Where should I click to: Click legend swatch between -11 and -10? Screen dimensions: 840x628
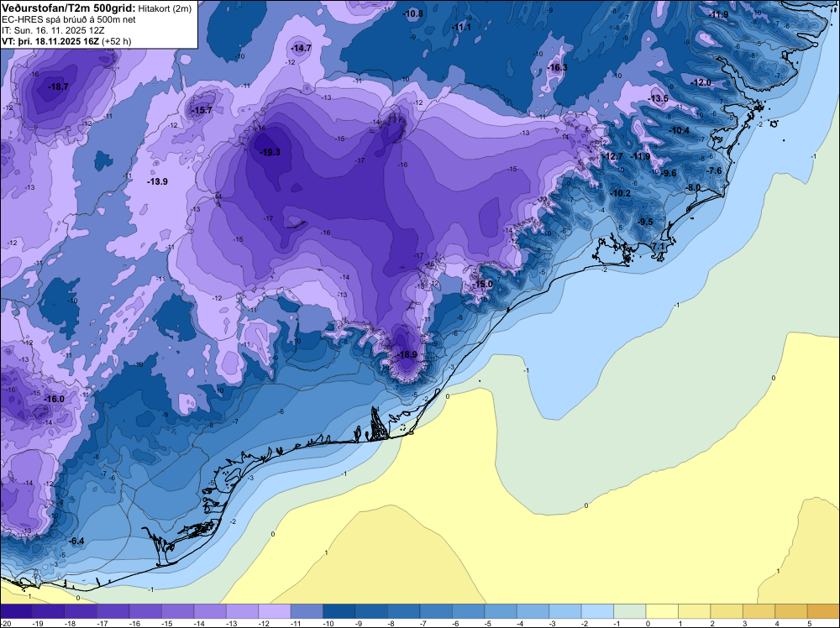coord(307,611)
